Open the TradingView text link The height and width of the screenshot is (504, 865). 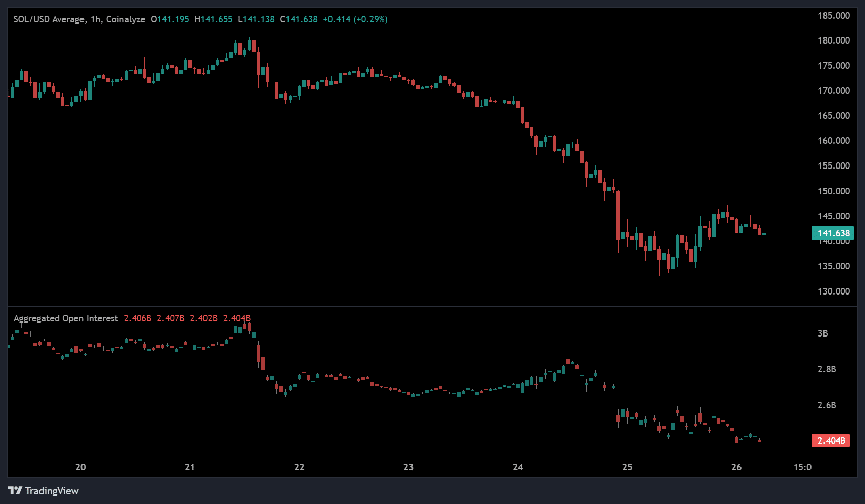point(52,491)
